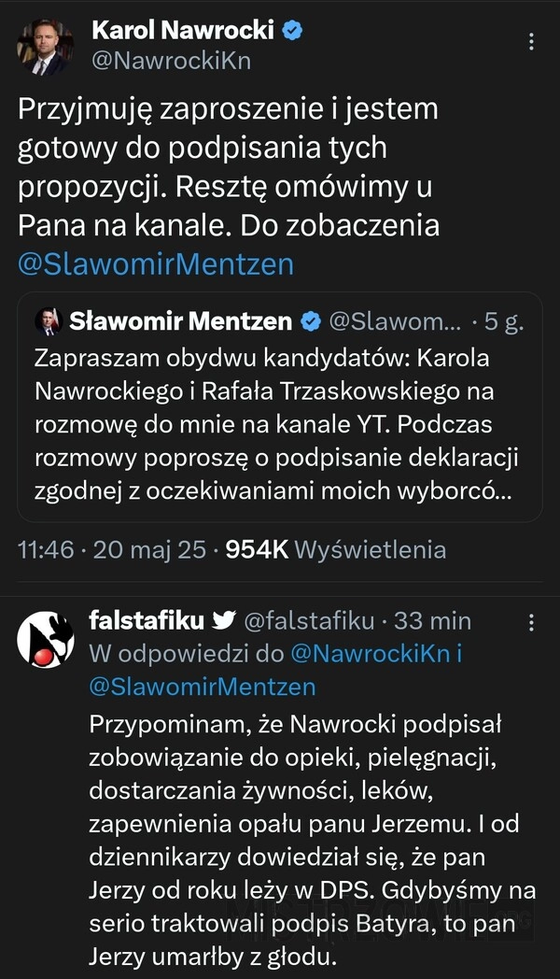560x979 pixels.
Task: Click the 11:46 · 20 maj 25 timestamp
Action: point(112,549)
